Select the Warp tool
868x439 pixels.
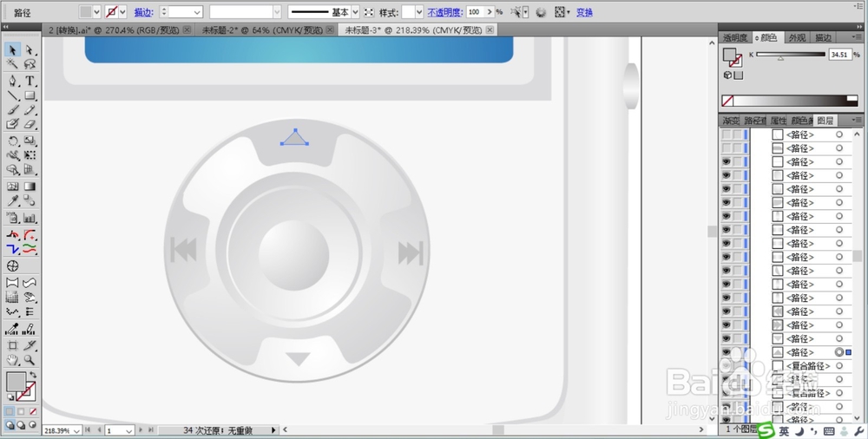(x=12, y=155)
